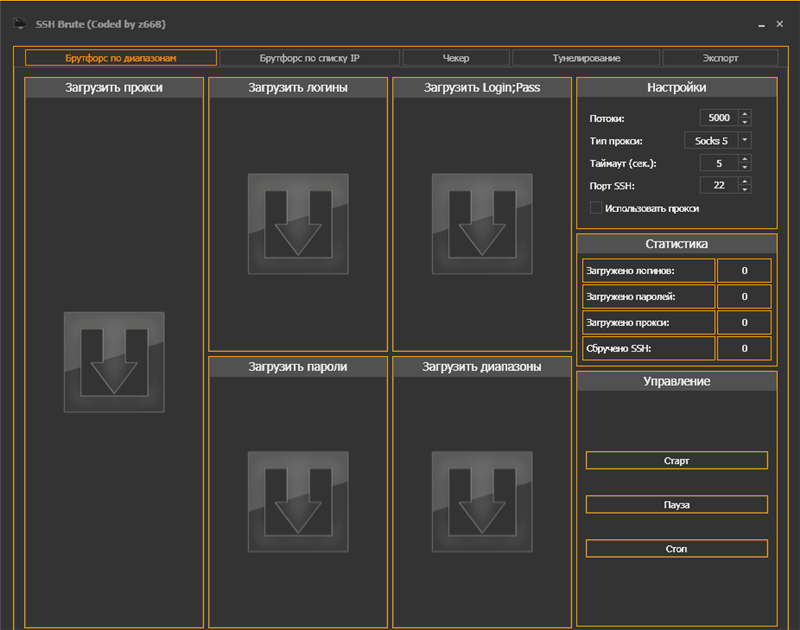The height and width of the screenshot is (630, 800).
Task: Click the Login;Pass load arrow icon
Action: coord(482,224)
